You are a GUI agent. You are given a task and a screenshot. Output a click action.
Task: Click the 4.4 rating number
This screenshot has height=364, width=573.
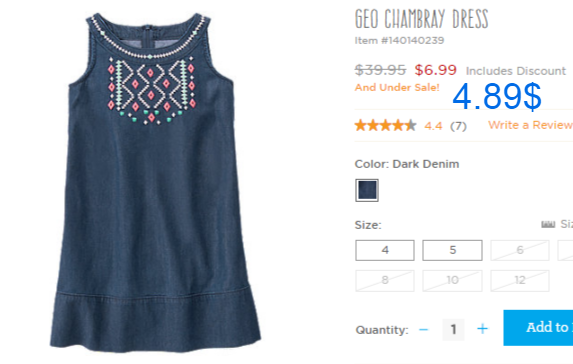[x=433, y=126]
